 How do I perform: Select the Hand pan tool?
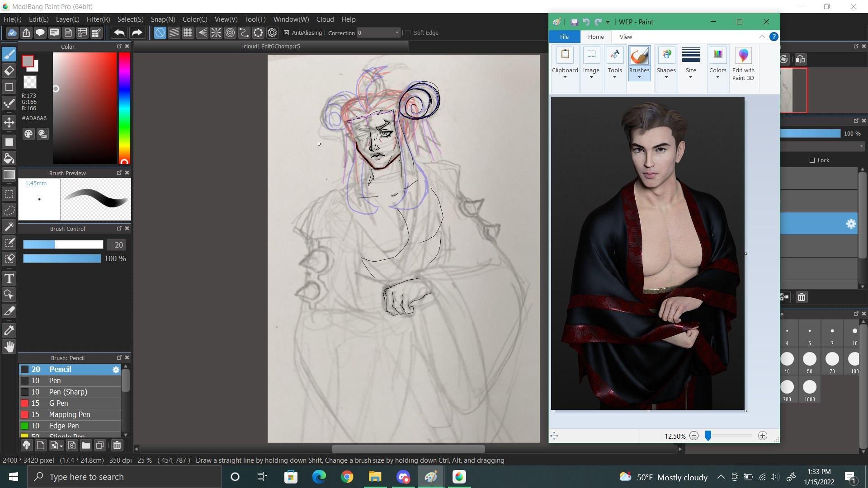[9, 347]
